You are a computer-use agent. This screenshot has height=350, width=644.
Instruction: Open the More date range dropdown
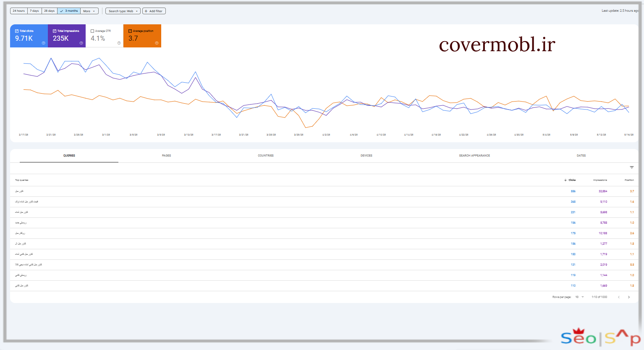point(89,11)
